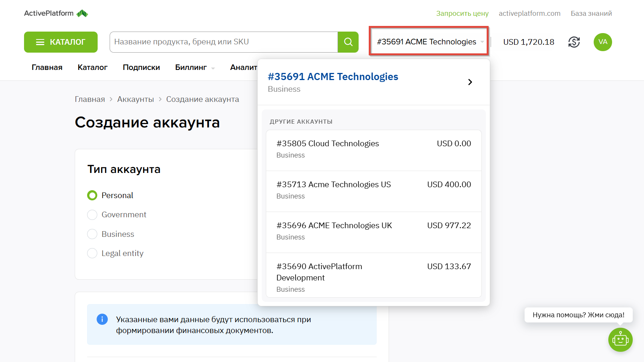The height and width of the screenshot is (362, 644).
Task: Focus the product search input field
Action: [x=224, y=42]
